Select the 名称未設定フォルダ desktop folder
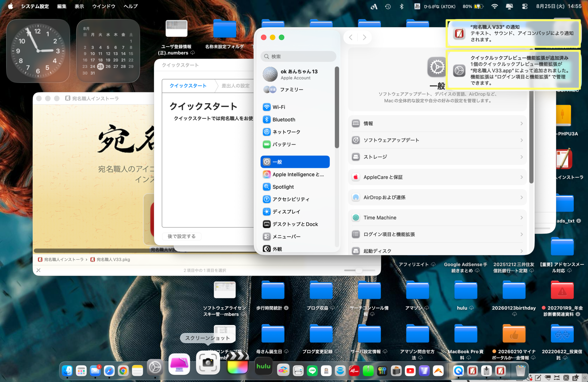 pyautogui.click(x=224, y=34)
